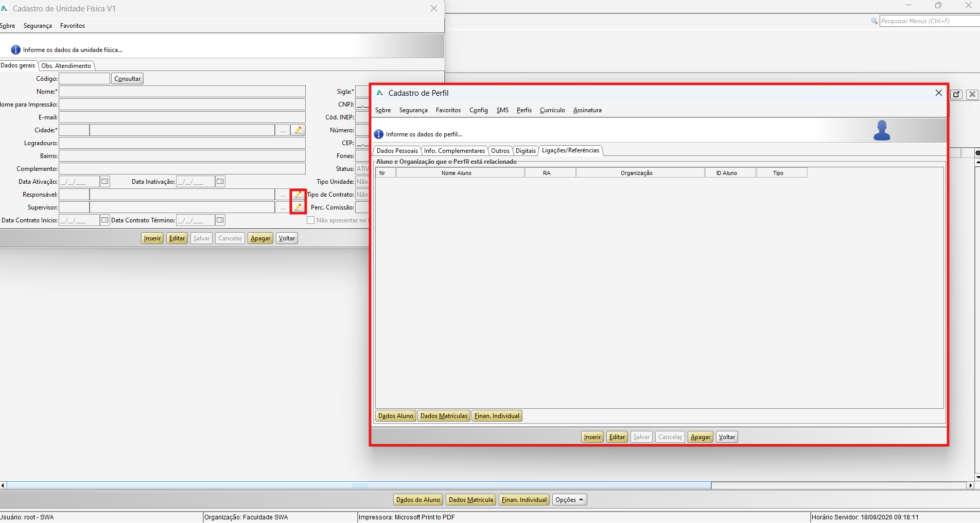Click Finan. Individual in Cadastro de Perfil
Image resolution: width=980 pixels, height=523 pixels.
(497, 416)
